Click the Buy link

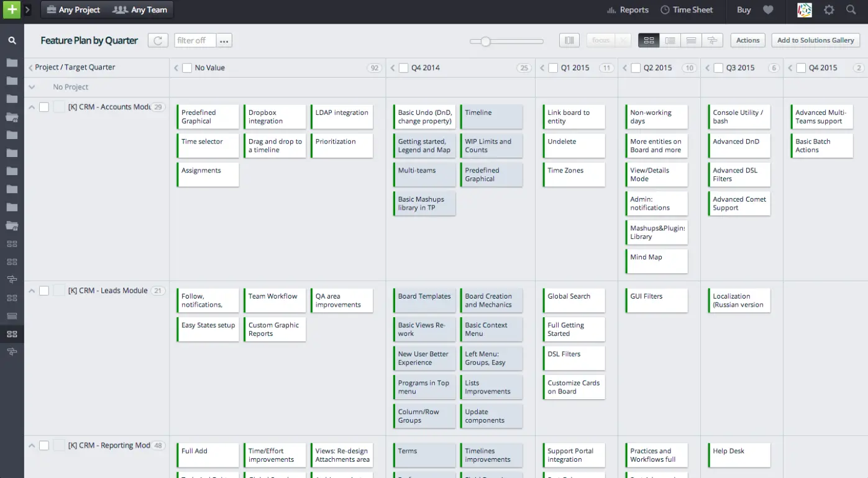[x=744, y=10]
